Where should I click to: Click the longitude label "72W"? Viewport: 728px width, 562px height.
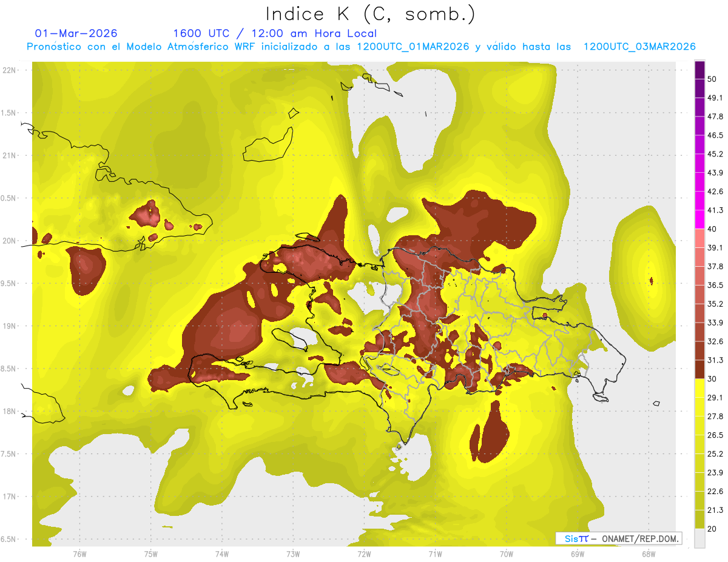tap(364, 554)
